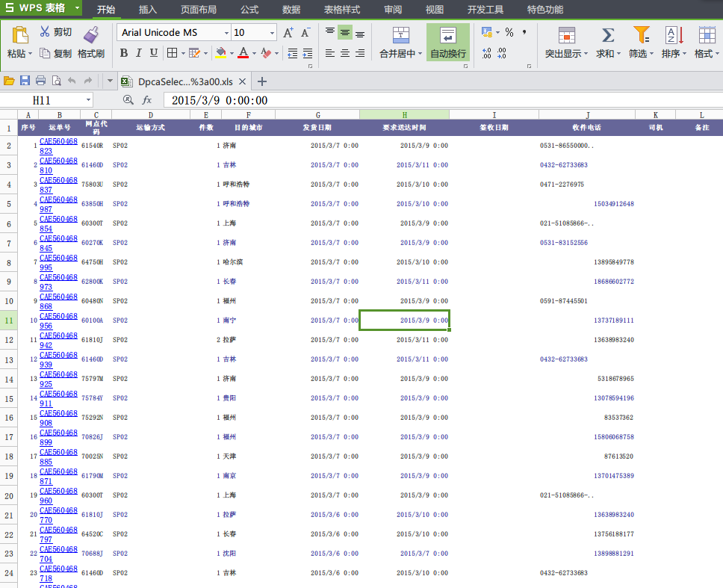723x588 pixels.
Task: Switch to Data (数据) tab
Action: coord(291,9)
